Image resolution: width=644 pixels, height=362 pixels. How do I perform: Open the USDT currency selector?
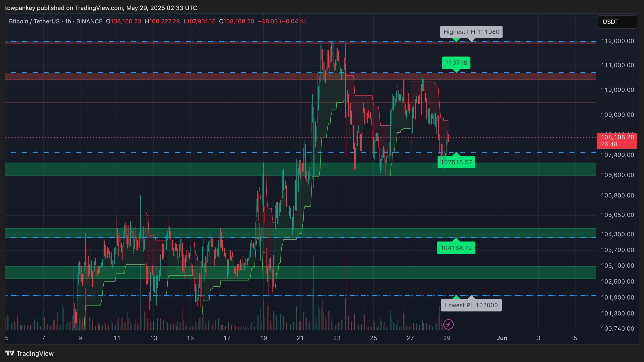(617, 22)
